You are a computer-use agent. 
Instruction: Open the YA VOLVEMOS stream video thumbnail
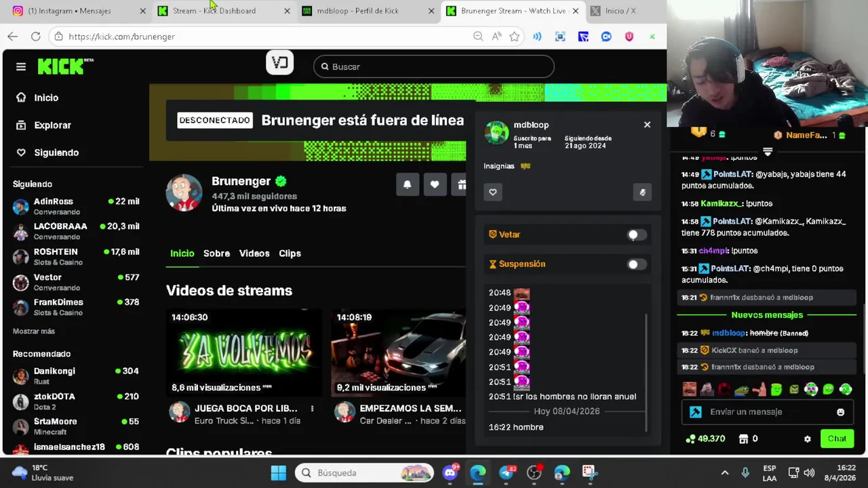pos(245,352)
